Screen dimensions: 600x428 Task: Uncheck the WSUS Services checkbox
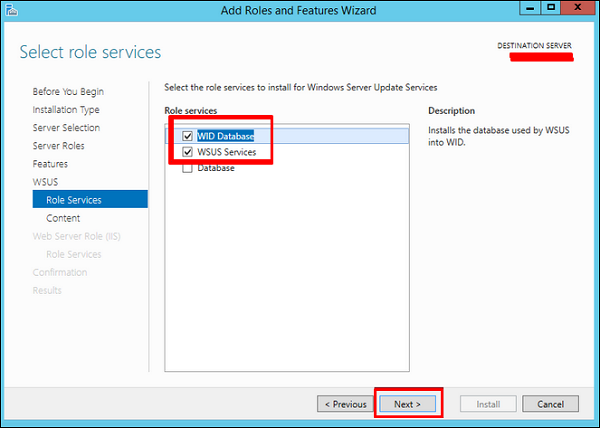[187, 152]
